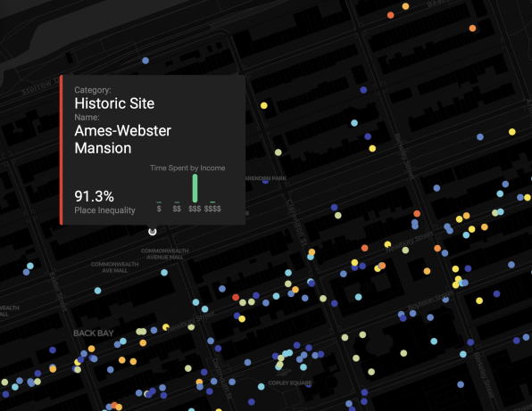
Task: Click the yellow dot on the right Newbury Street label
Action: 387,244
